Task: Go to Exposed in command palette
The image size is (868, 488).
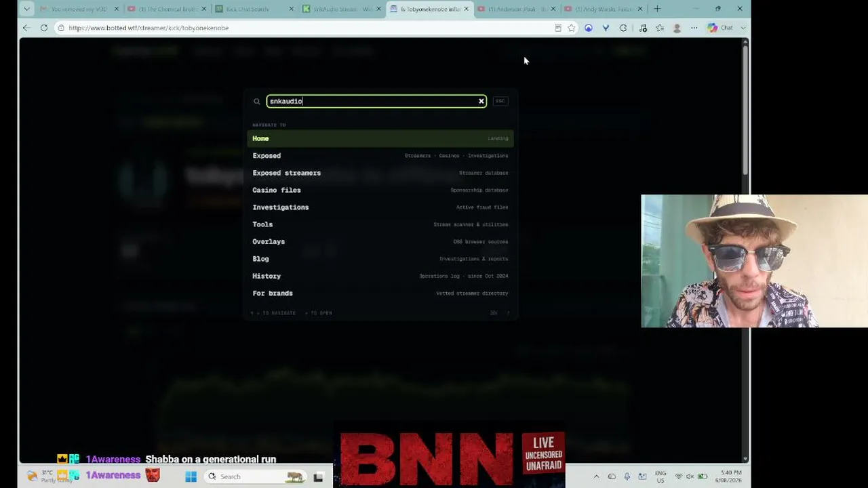Action: click(x=380, y=156)
